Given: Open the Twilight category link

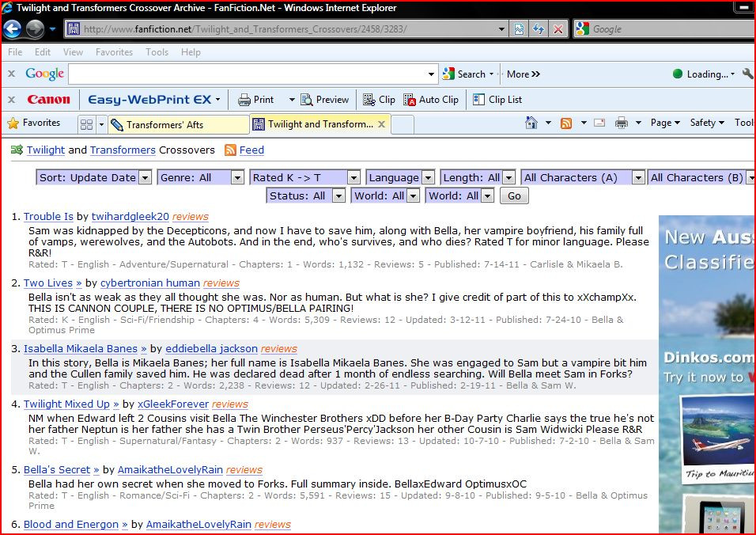Looking at the screenshot, I should (45, 150).
